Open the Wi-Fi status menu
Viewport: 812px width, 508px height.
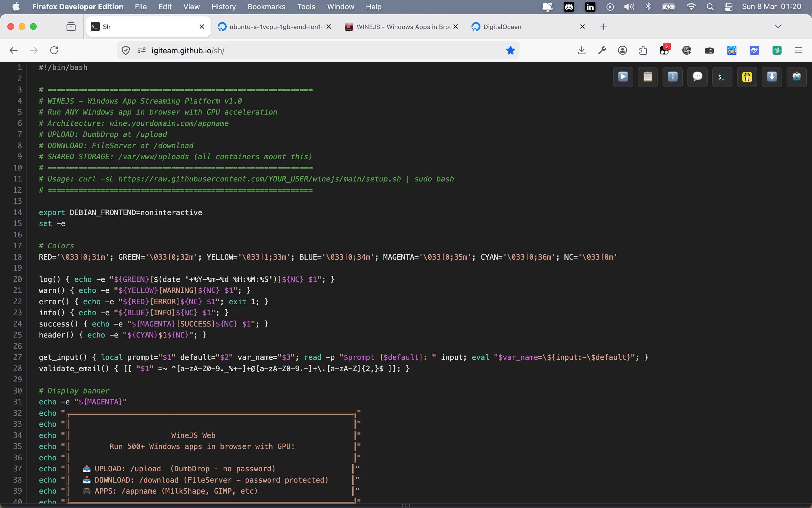691,7
